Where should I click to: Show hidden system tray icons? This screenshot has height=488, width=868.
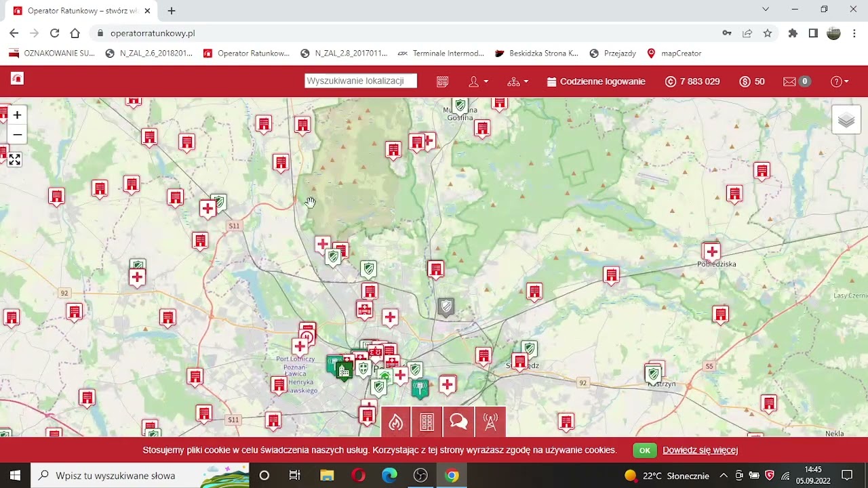coord(724,475)
